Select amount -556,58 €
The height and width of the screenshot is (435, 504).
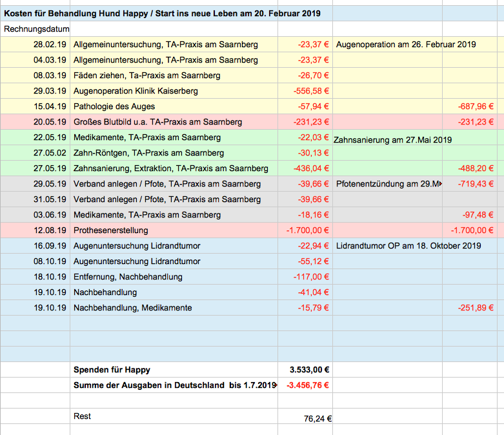[305, 90]
